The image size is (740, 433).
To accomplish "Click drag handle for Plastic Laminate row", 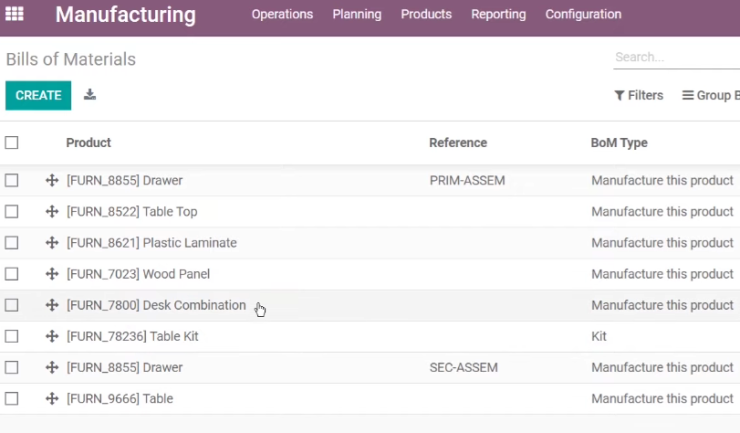I will [x=52, y=243].
